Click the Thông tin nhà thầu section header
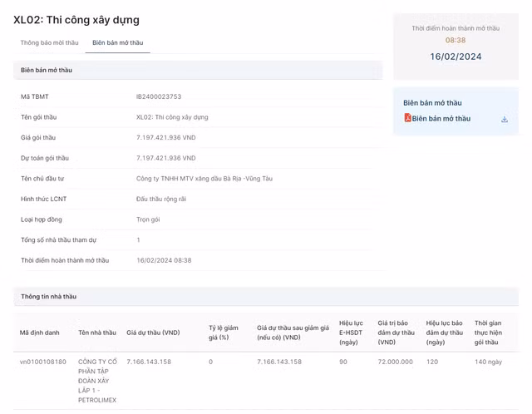The height and width of the screenshot is (414, 532). (x=48, y=297)
